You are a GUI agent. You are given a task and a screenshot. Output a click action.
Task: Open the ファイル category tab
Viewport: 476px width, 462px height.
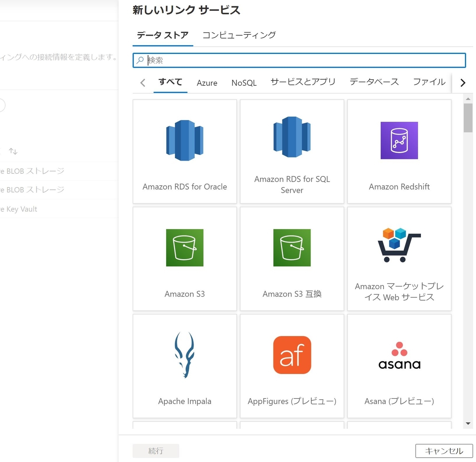(429, 82)
